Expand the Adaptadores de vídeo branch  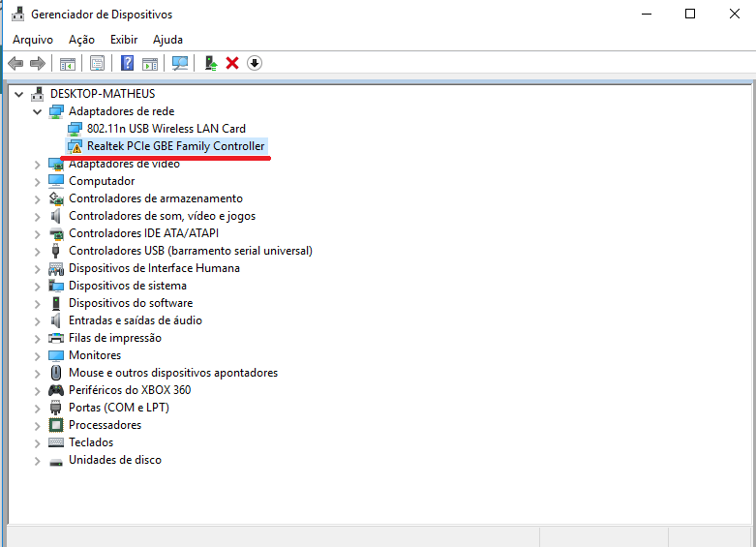point(37,165)
